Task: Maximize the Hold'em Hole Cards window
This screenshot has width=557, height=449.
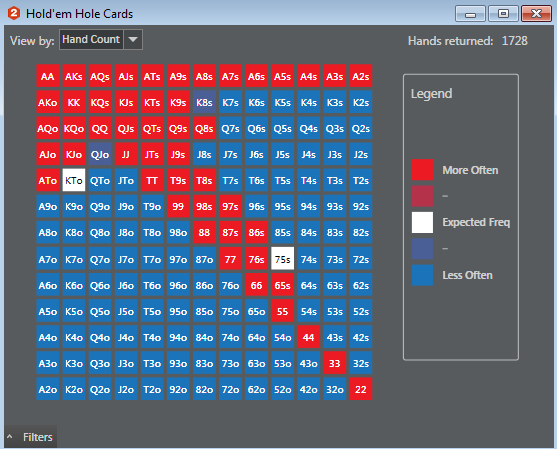Action: [x=503, y=14]
